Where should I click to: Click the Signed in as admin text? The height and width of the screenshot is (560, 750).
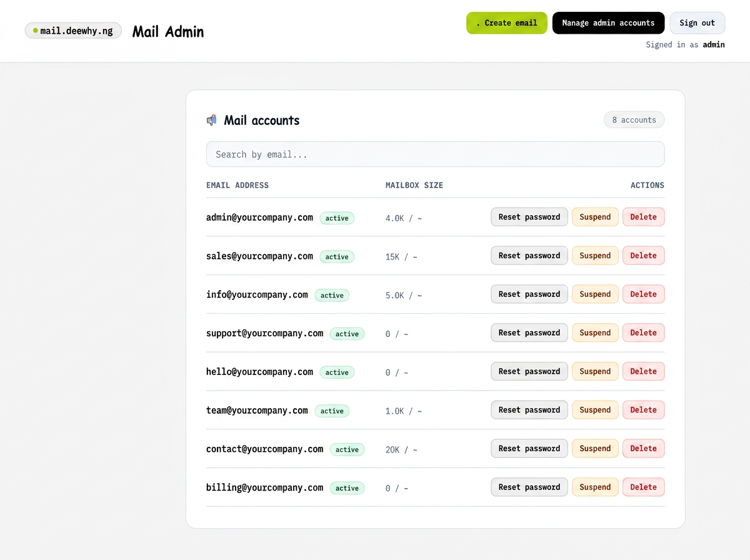tap(686, 45)
